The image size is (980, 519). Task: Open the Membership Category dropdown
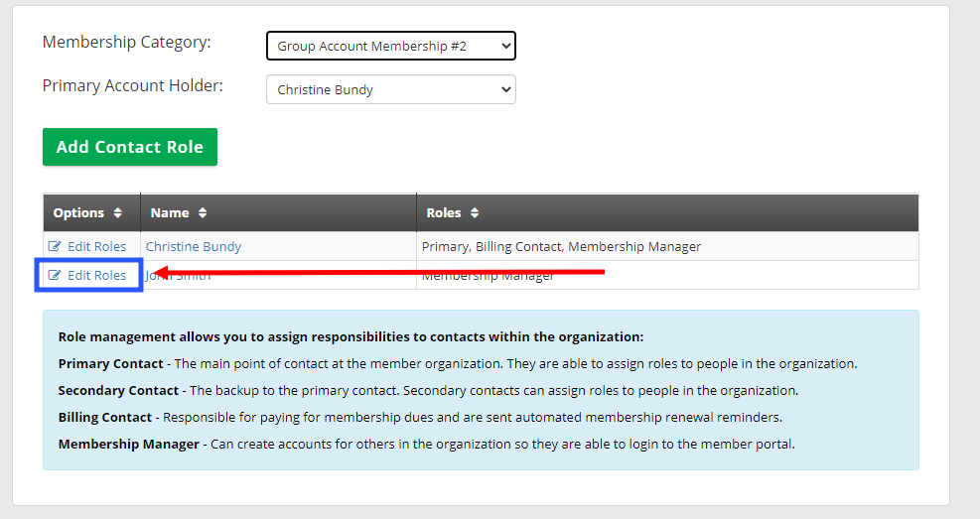390,46
